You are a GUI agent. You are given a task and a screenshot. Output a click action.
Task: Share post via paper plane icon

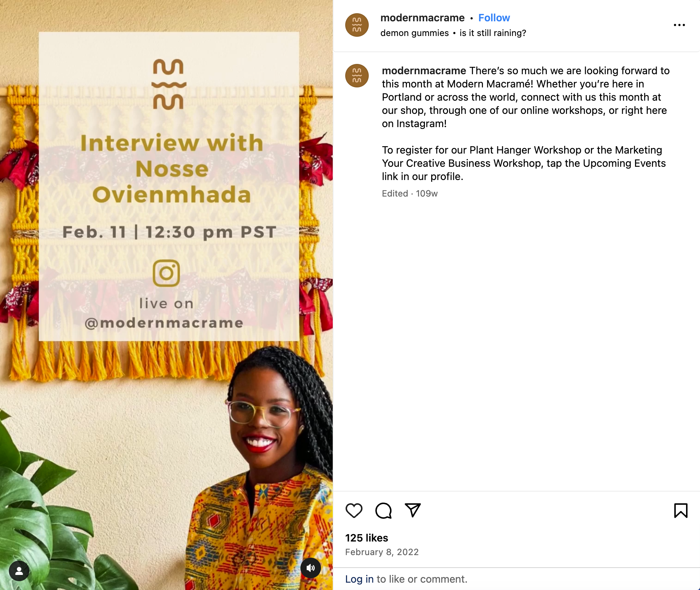(x=413, y=510)
